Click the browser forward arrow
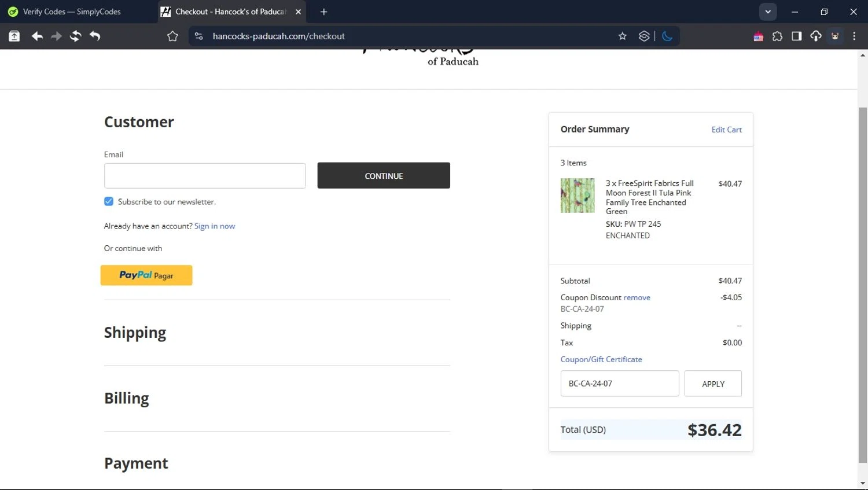Screen dimensions: 868x490 coord(56,36)
